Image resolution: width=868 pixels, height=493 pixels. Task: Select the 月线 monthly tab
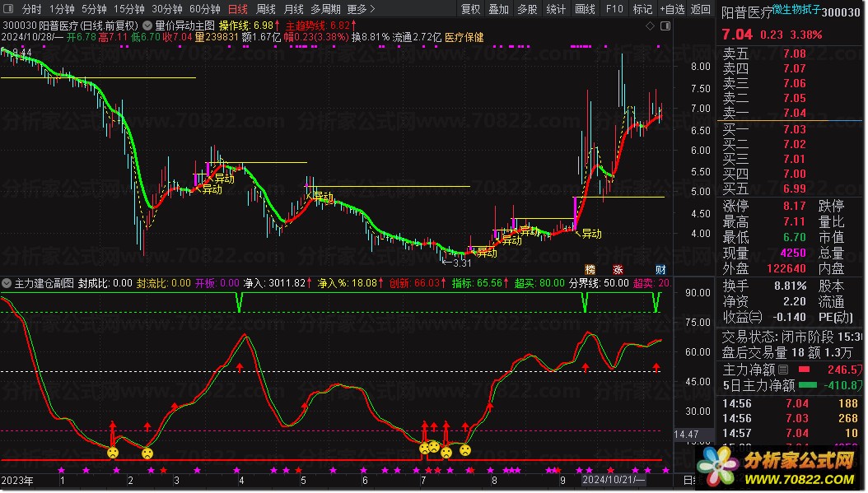(293, 9)
